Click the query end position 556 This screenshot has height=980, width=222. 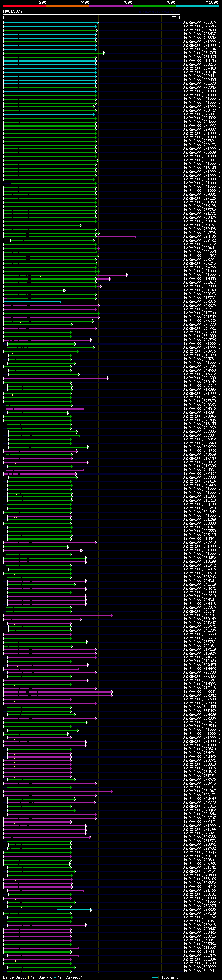(x=175, y=17)
